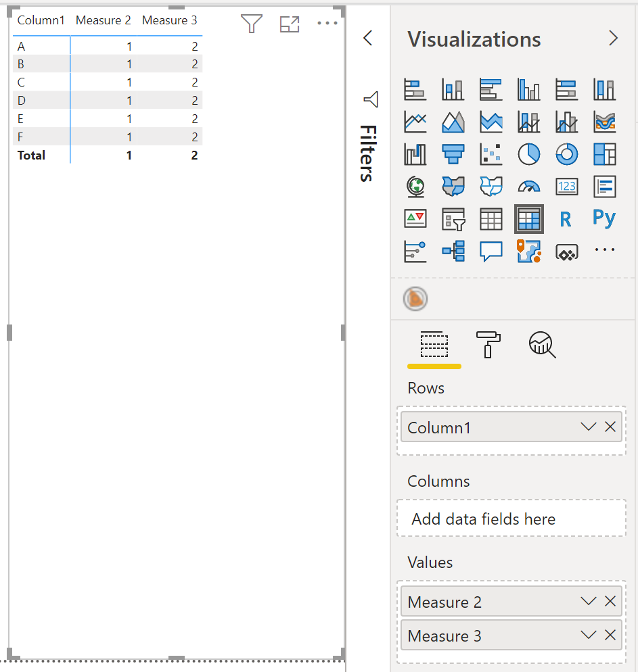Screen dimensions: 638x672
Task: Click the Total row label
Action: (x=31, y=155)
